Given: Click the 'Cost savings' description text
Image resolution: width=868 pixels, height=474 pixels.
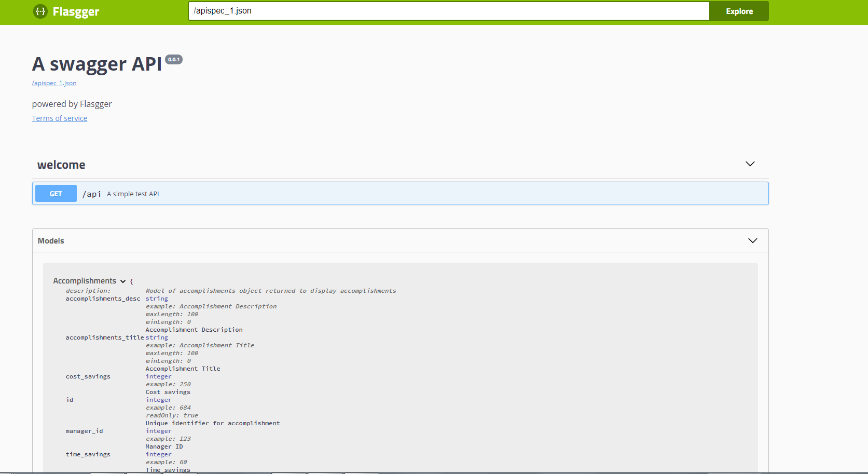Looking at the screenshot, I should tap(168, 392).
